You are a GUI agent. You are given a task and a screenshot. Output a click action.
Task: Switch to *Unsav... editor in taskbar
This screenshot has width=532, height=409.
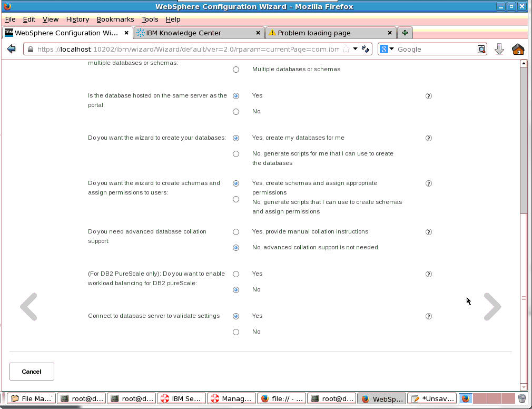coord(432,398)
